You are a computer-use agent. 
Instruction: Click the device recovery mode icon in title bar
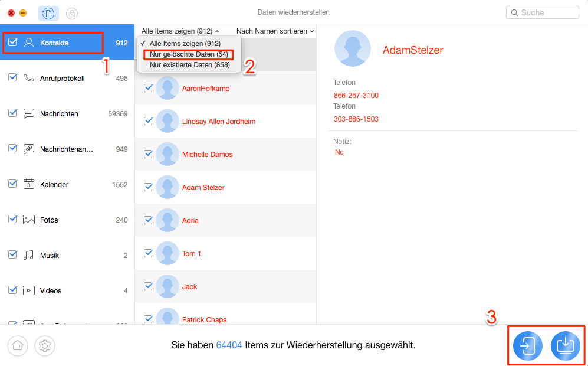tap(48, 13)
